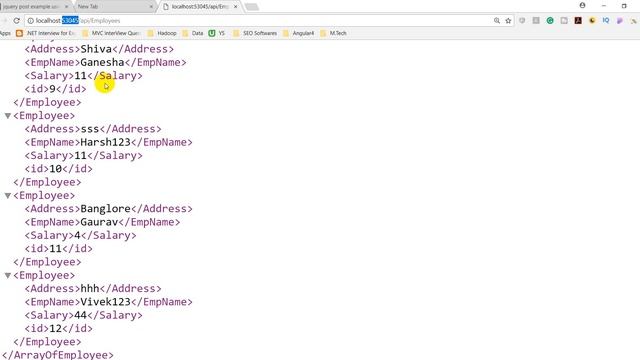Click the grey square extension icon next to shield

pyautogui.click(x=536, y=20)
